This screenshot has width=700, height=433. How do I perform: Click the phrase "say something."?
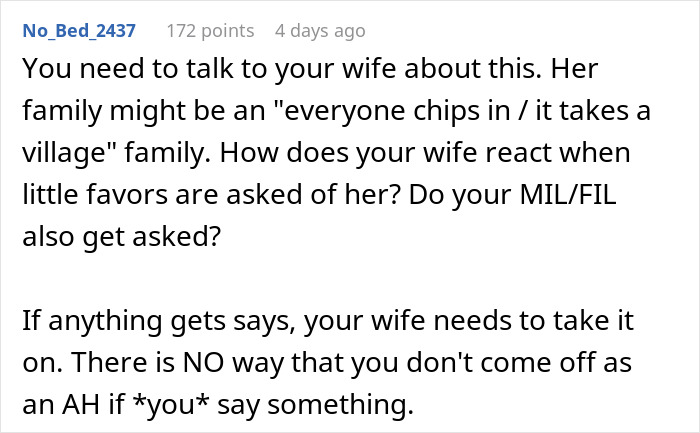pyautogui.click(x=315, y=404)
